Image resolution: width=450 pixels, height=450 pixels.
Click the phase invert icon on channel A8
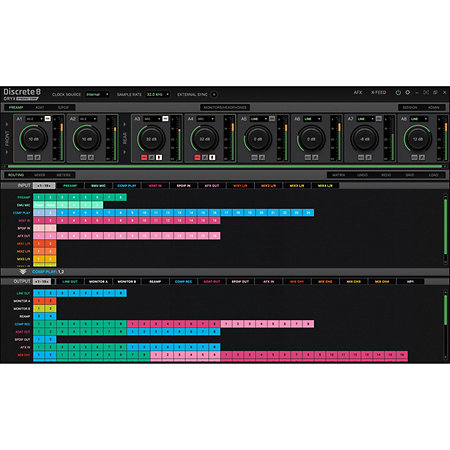(422, 157)
